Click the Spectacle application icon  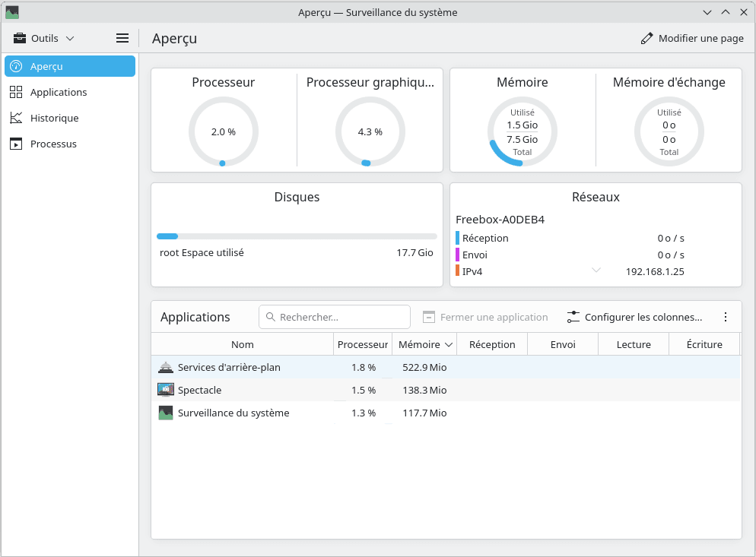click(166, 390)
